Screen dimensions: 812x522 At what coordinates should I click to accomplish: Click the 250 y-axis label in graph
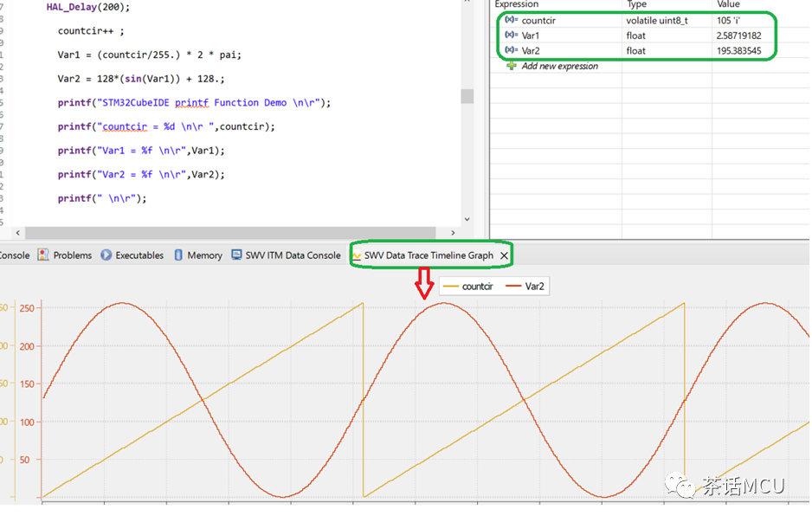tap(27, 308)
